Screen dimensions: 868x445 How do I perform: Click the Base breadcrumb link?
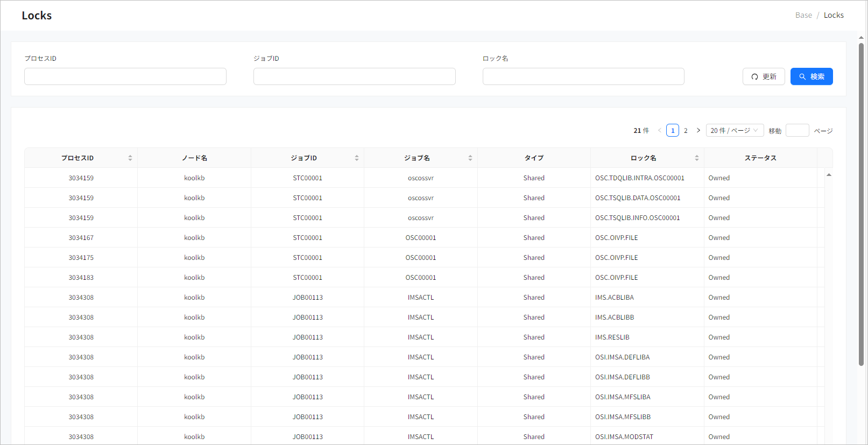point(803,15)
